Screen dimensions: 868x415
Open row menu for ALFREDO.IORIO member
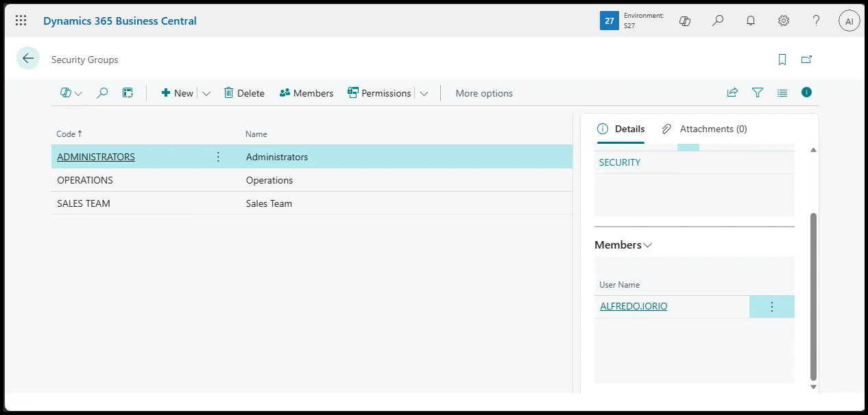(x=771, y=307)
